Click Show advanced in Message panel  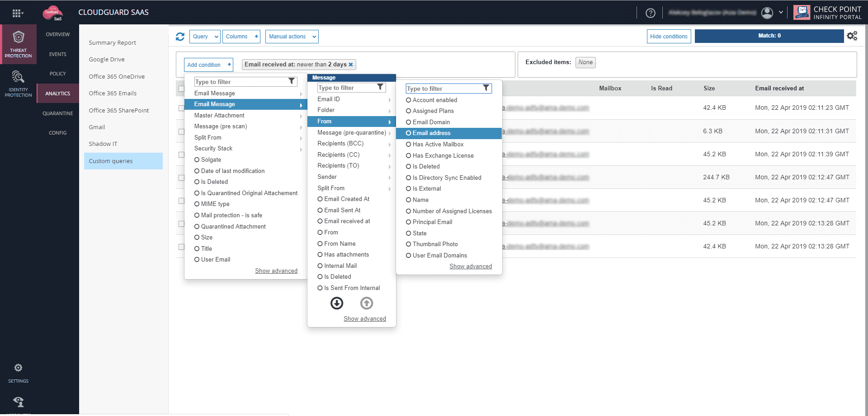coord(365,319)
